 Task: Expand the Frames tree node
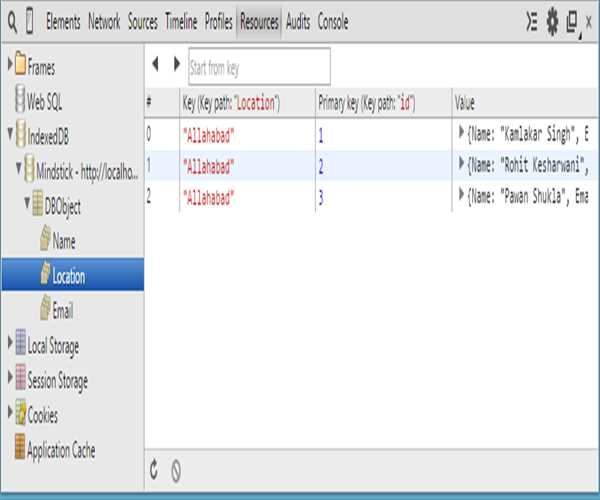10,67
